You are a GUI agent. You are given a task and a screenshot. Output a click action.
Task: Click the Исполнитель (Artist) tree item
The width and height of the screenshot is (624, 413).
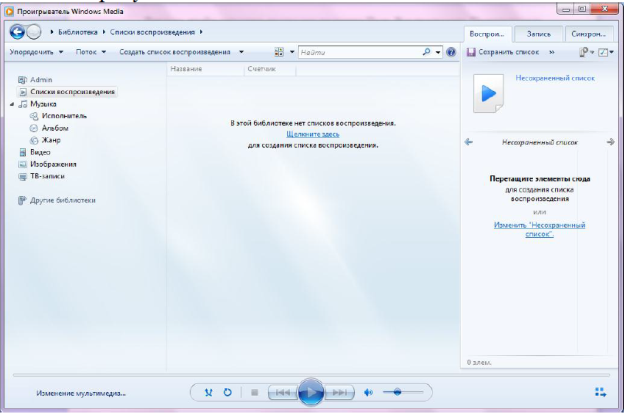pos(58,116)
